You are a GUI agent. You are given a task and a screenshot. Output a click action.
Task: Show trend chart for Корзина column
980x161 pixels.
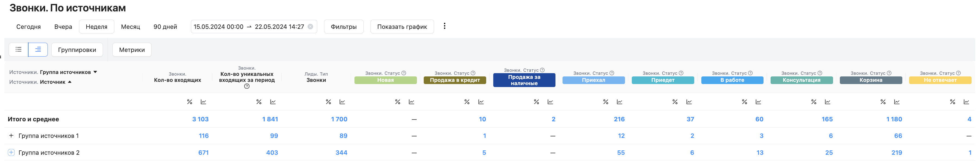[x=897, y=102]
